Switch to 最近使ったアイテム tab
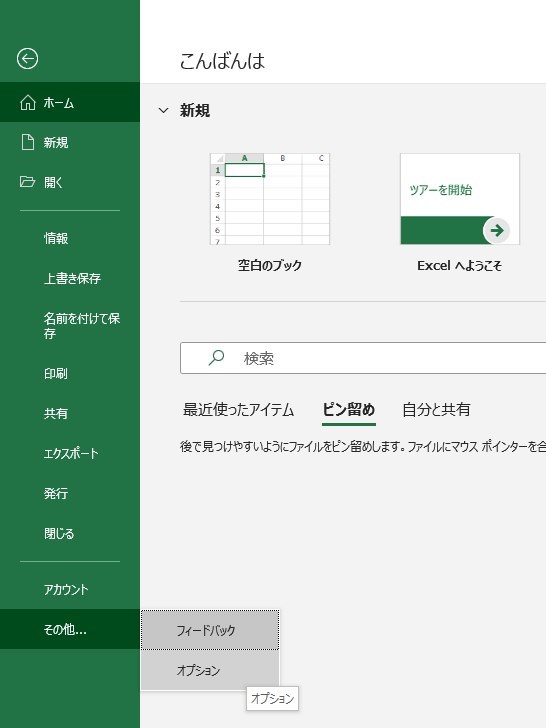The width and height of the screenshot is (546, 728). [238, 410]
